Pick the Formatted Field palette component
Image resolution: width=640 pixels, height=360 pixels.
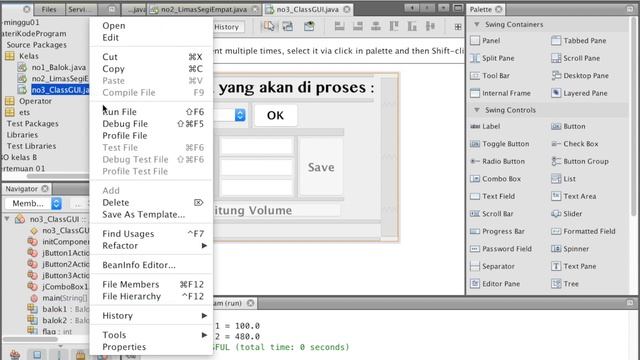[583, 231]
